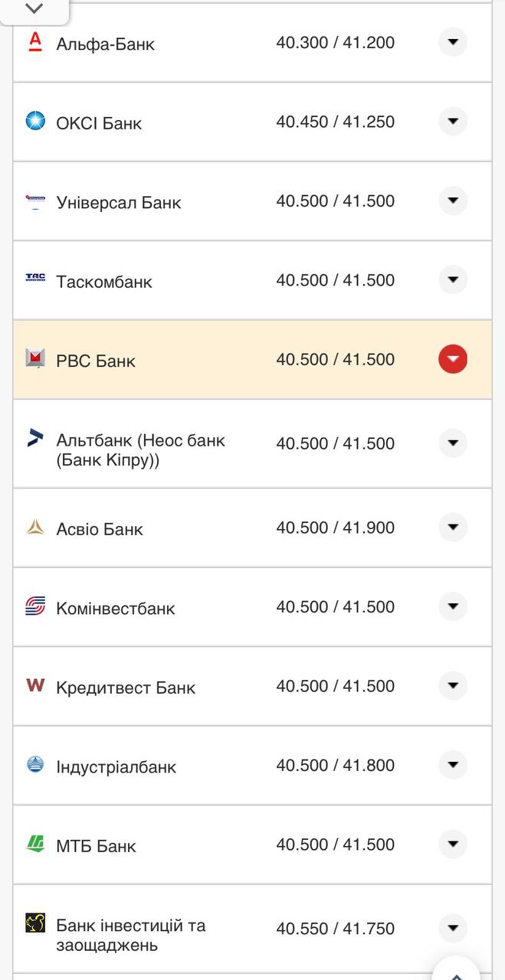The height and width of the screenshot is (980, 505).
Task: Expand the МТБ Банк rate details
Action: (x=452, y=844)
